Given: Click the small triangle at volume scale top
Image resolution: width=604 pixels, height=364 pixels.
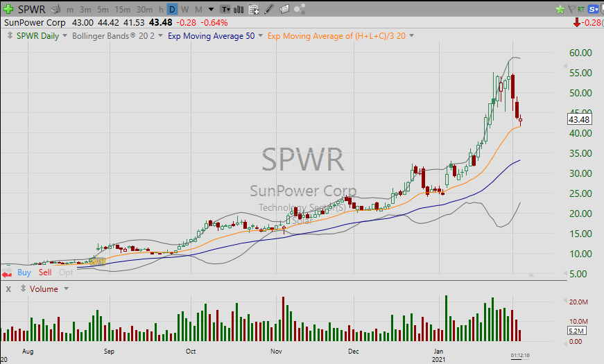Looking at the screenshot, I should [565, 300].
